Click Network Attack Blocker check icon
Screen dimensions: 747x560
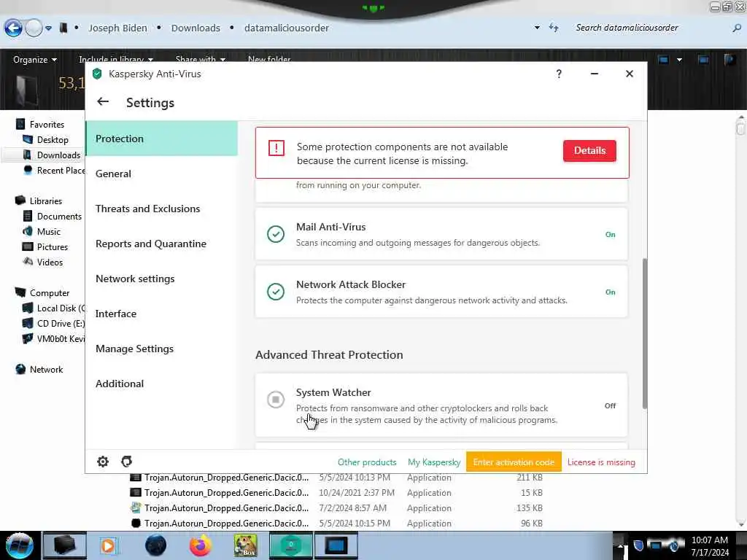point(275,292)
